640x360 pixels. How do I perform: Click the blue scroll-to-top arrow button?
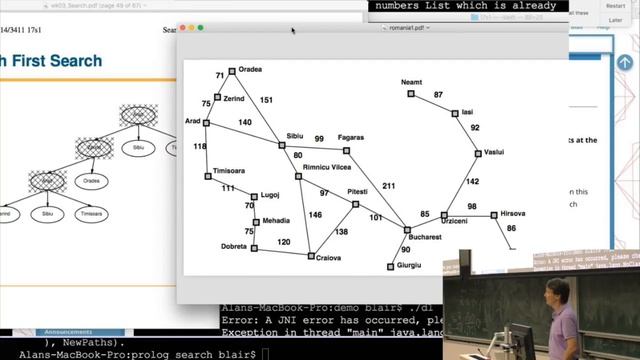click(x=624, y=63)
